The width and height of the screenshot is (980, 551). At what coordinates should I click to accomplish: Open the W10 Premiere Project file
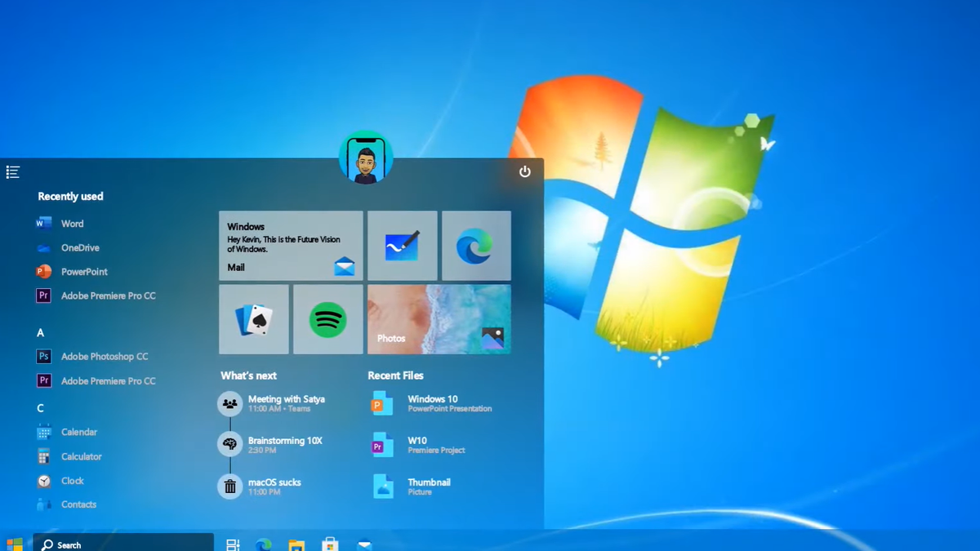point(419,444)
